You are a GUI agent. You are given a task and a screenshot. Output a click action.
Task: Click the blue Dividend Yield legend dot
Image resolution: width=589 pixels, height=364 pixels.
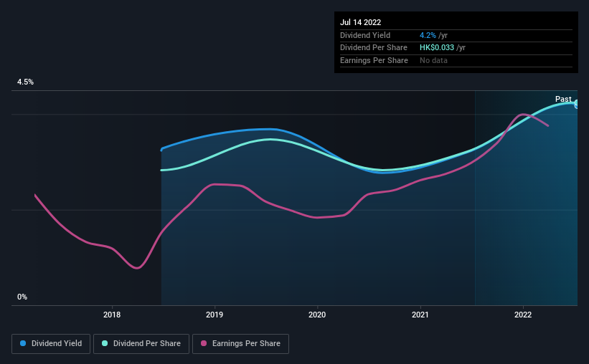(x=23, y=343)
